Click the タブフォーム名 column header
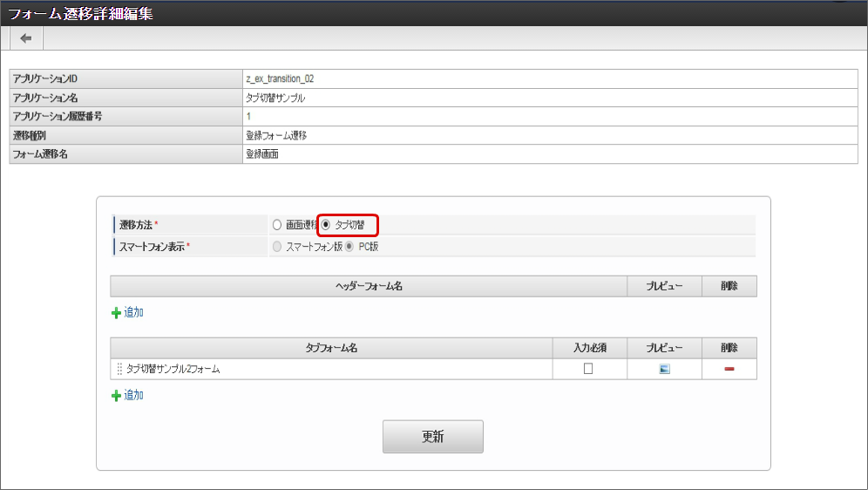Image resolution: width=868 pixels, height=490 pixels. [x=331, y=348]
